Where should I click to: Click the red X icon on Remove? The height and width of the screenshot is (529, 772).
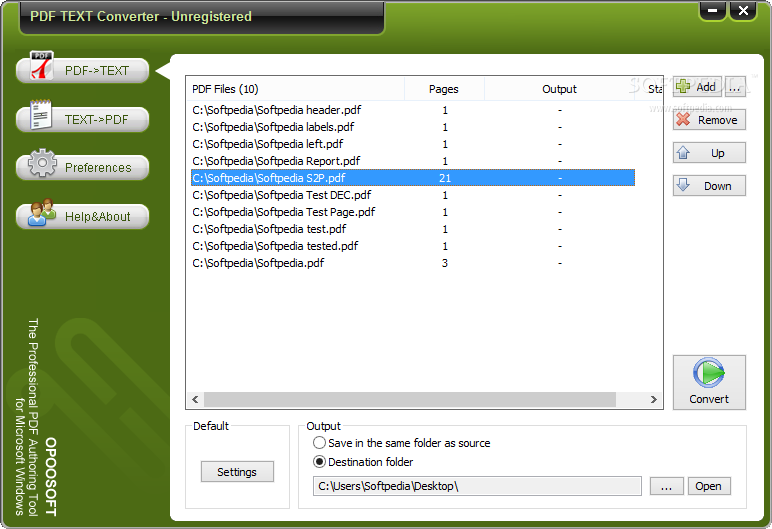(x=683, y=119)
